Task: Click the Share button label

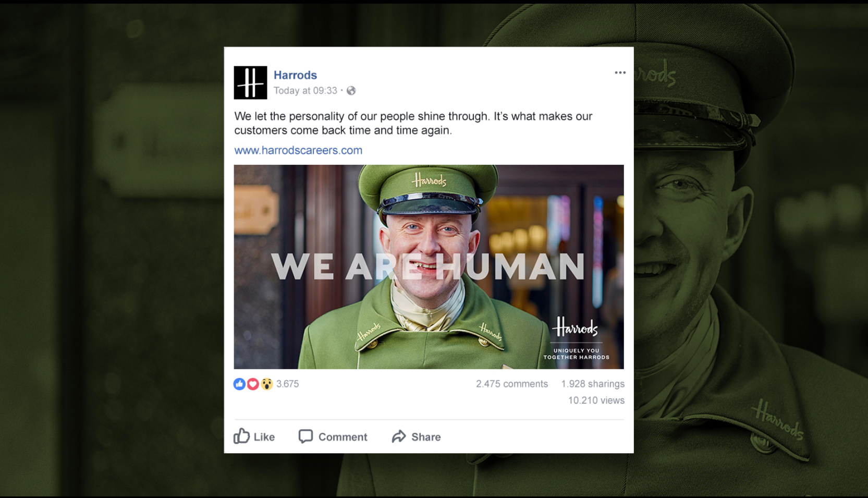Action: pos(426,437)
